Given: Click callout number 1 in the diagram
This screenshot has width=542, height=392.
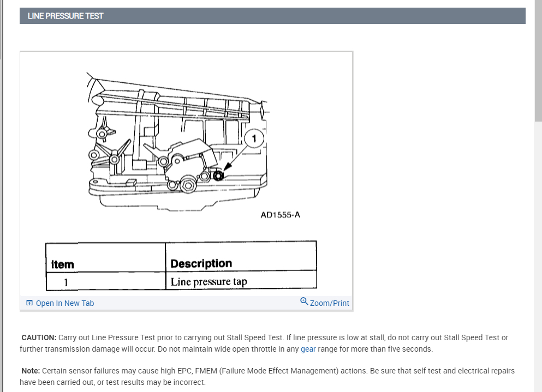Looking at the screenshot, I should point(254,138).
